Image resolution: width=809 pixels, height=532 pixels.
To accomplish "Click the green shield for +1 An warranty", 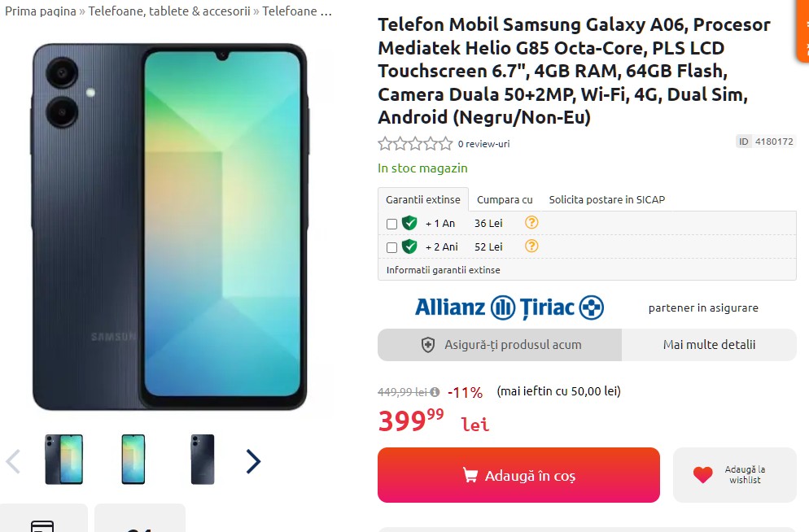I will point(409,223).
